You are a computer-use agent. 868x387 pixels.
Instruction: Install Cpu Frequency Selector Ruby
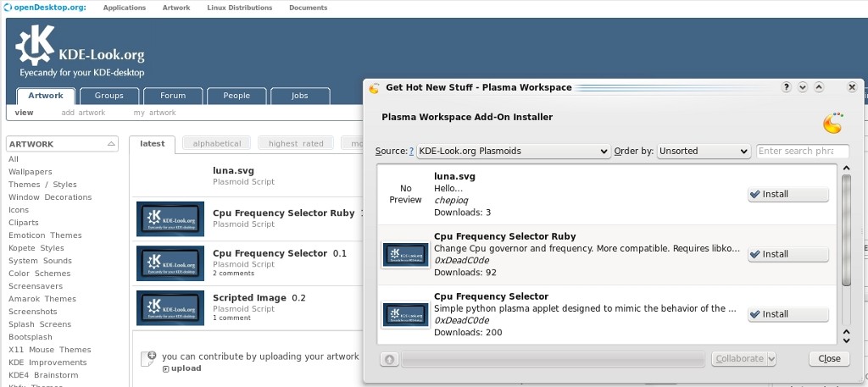tap(787, 254)
